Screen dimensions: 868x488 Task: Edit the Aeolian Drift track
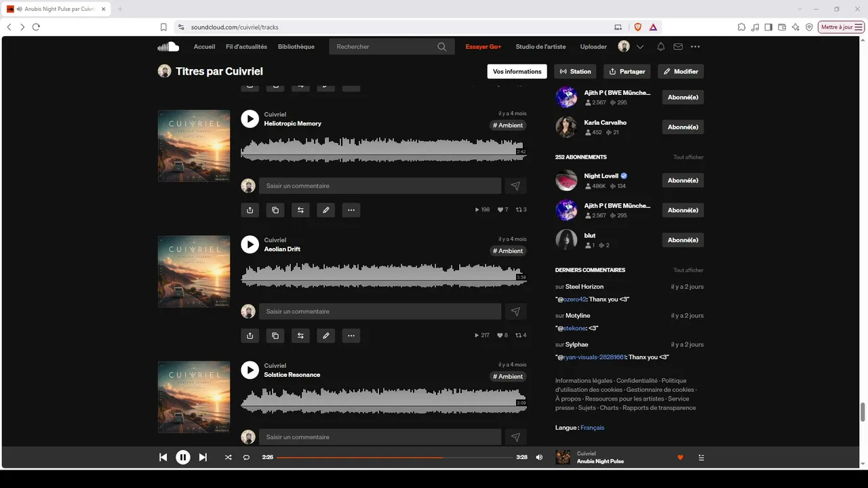[x=326, y=335]
